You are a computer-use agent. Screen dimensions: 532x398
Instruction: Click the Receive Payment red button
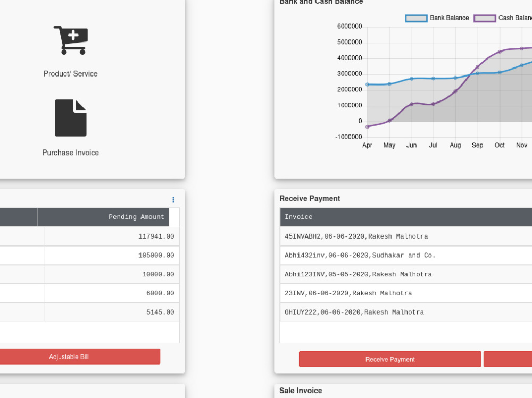[x=390, y=359]
